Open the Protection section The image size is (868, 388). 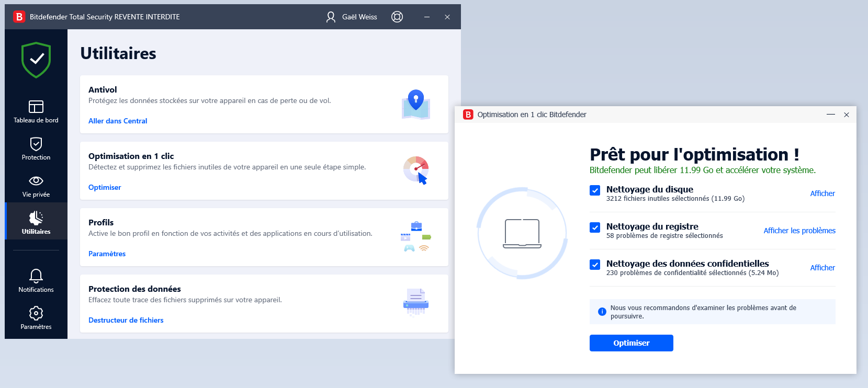36,149
